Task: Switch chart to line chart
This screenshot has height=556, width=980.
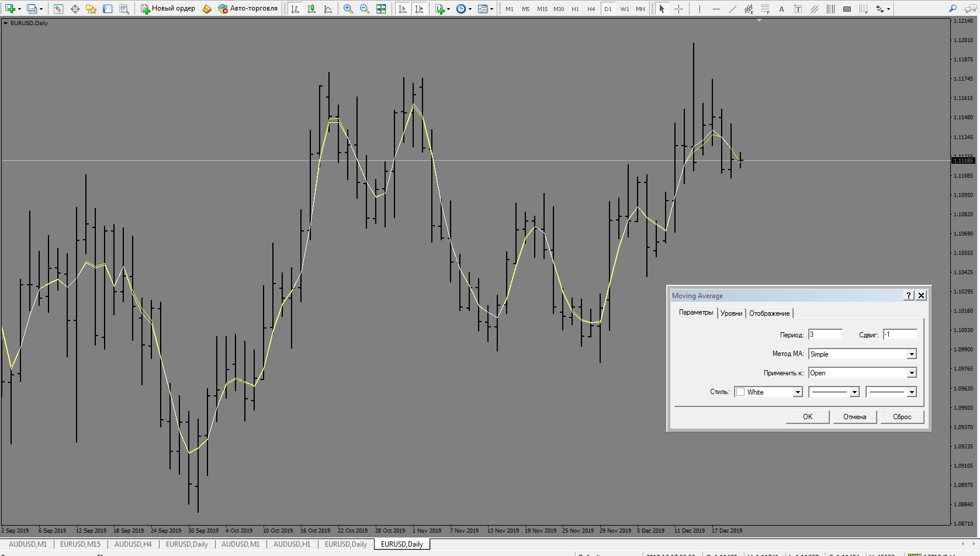Action: point(328,9)
